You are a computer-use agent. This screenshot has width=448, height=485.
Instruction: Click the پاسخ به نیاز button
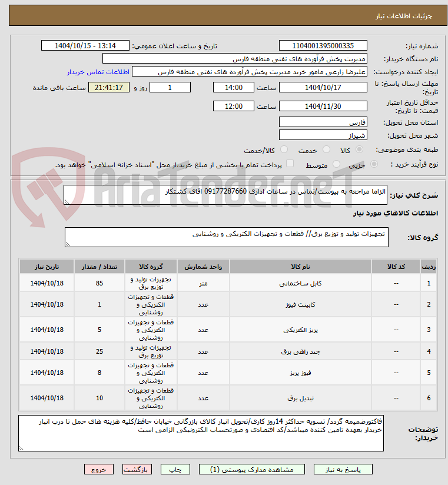(x=343, y=469)
